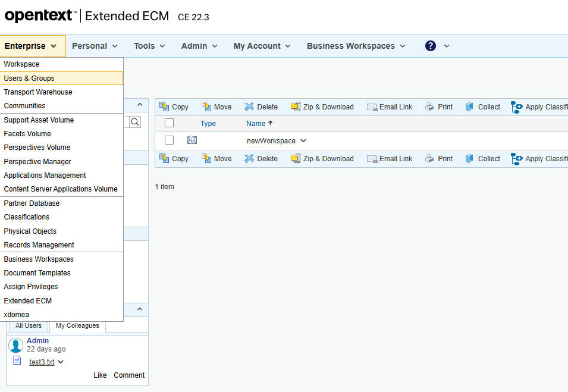Open the Admin user profile link
Screen dimensions: 568x392
[37, 341]
